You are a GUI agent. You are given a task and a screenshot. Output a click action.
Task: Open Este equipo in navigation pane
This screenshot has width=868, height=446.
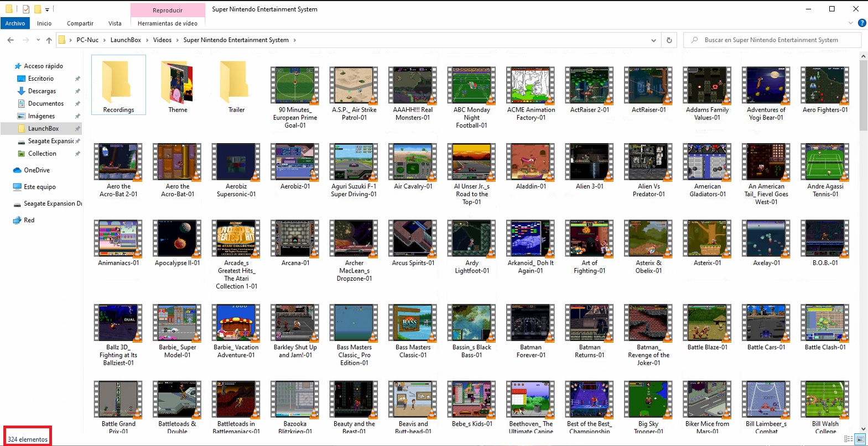pos(39,187)
